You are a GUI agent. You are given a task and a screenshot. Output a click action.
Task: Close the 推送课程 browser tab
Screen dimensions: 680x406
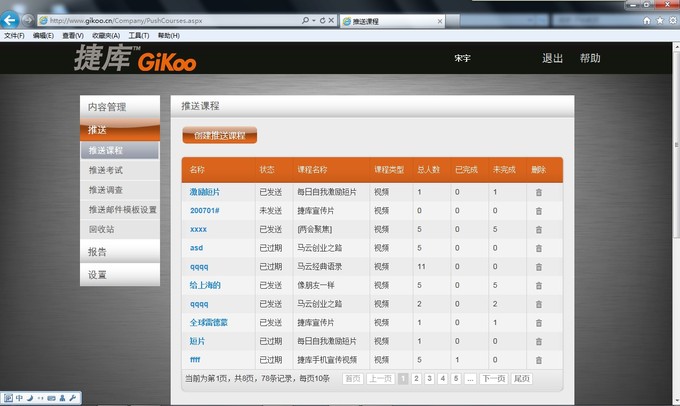pos(440,21)
